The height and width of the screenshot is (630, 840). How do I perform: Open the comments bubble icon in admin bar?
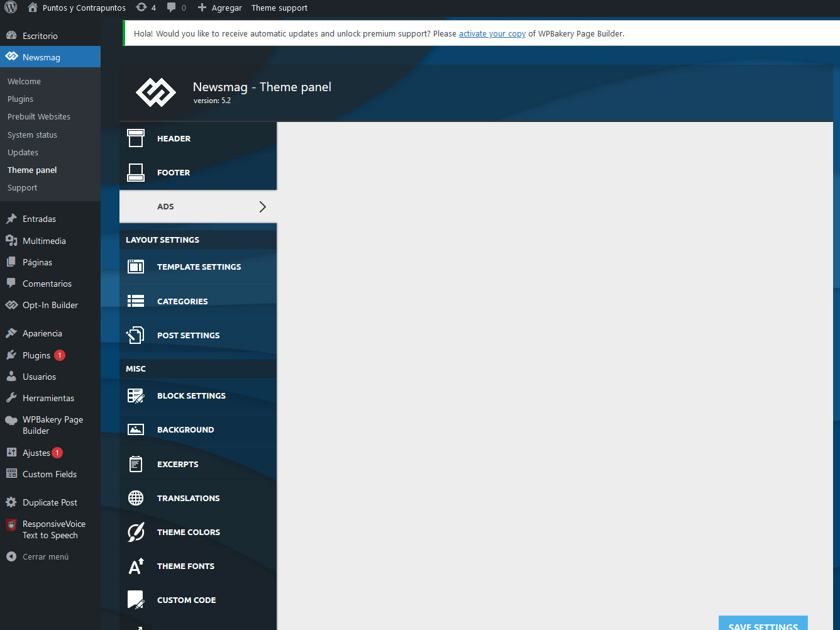(171, 8)
